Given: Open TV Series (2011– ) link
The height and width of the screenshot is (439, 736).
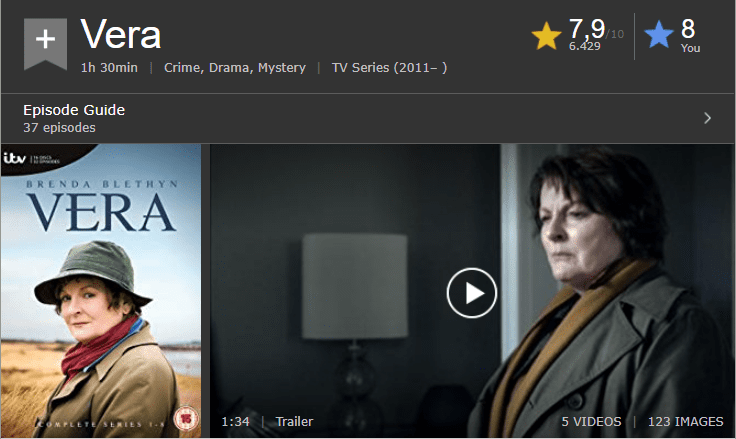Looking at the screenshot, I should 389,68.
